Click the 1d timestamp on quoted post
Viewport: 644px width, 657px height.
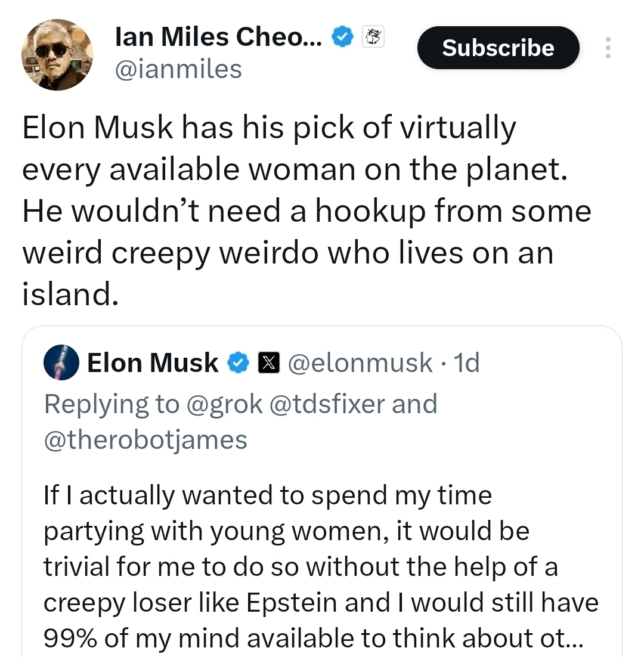[466, 362]
